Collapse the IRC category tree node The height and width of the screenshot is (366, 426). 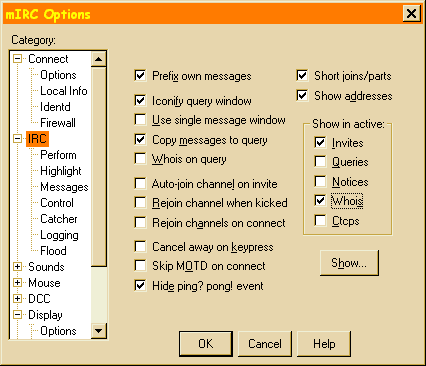click(x=17, y=139)
